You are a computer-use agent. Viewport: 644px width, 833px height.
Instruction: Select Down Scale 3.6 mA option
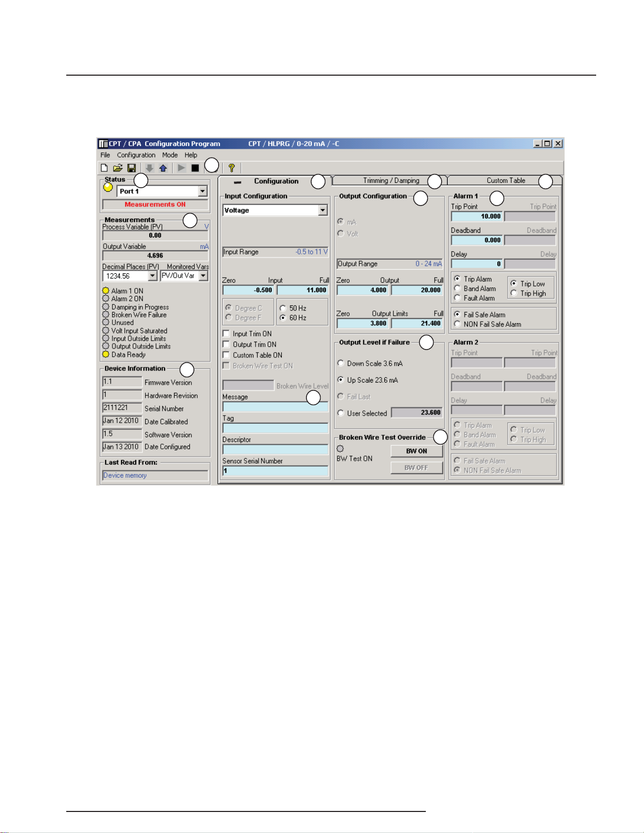(341, 363)
